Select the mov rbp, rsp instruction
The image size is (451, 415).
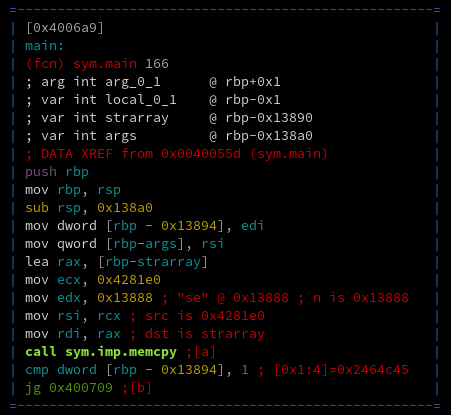point(73,190)
